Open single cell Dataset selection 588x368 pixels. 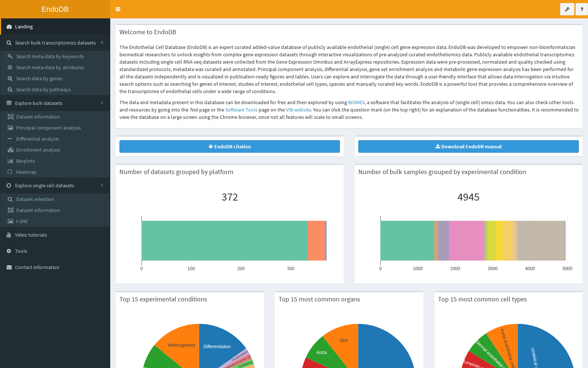click(55, 199)
